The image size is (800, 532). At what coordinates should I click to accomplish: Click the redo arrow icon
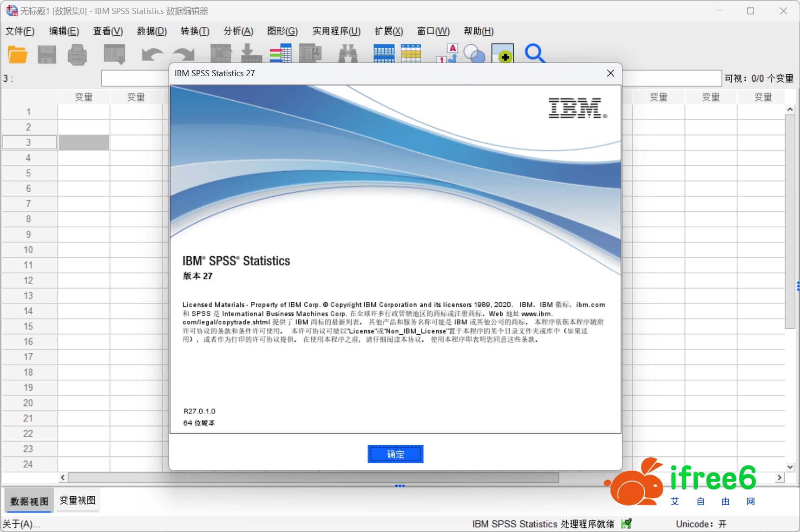[x=184, y=55]
